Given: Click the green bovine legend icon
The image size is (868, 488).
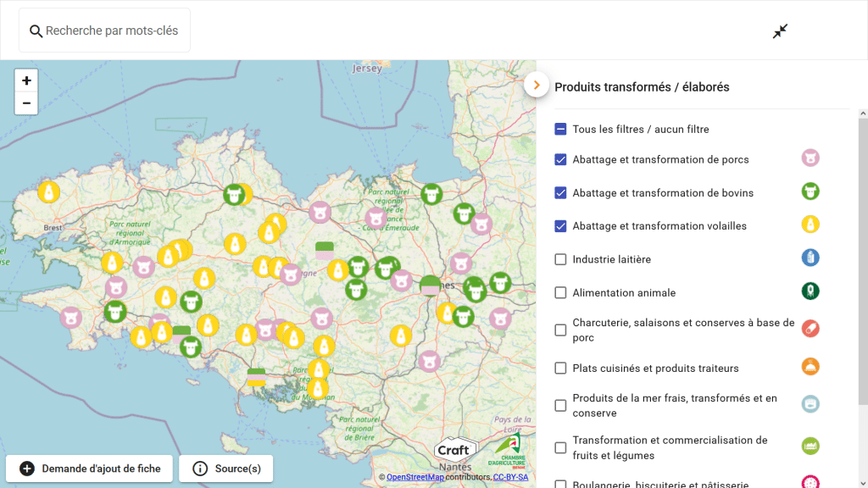Looking at the screenshot, I should [x=810, y=191].
